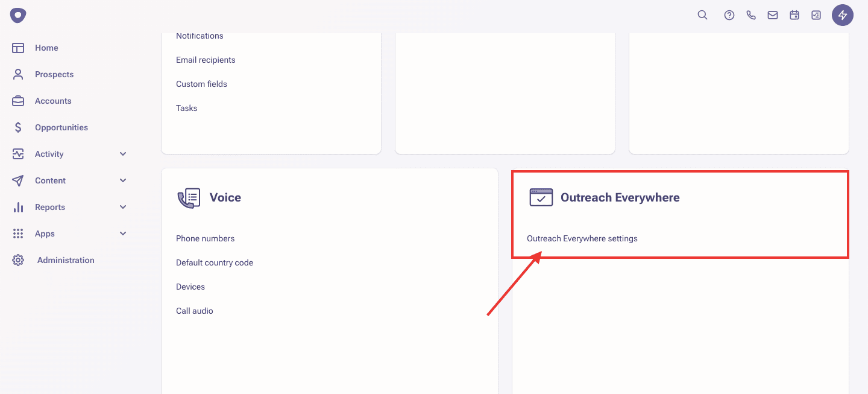Select Activity label in sidebar
Image resolution: width=868 pixels, height=394 pixels.
(49, 154)
